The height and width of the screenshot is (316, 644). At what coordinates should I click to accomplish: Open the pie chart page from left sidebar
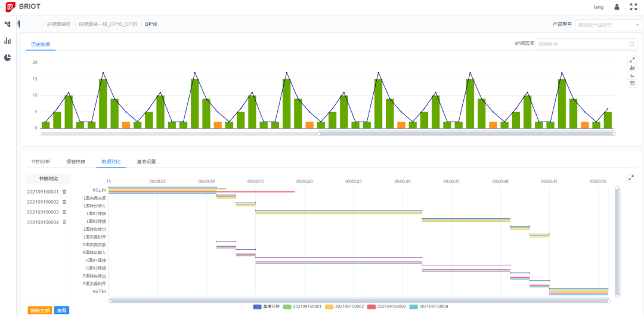pyautogui.click(x=8, y=57)
